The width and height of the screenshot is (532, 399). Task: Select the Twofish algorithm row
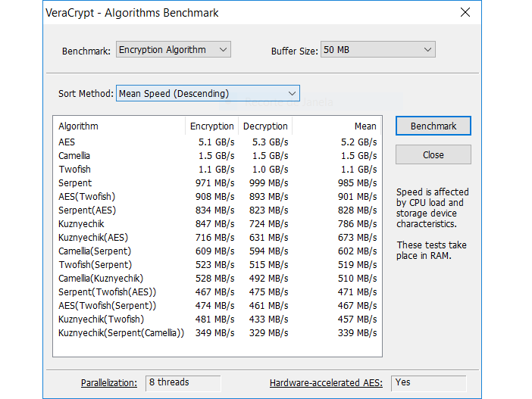point(217,169)
